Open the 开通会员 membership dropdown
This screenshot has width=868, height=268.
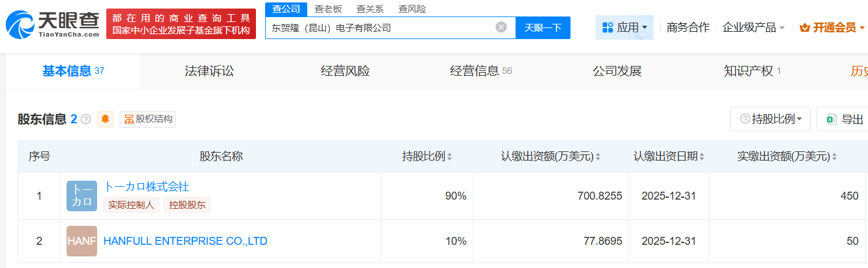[x=832, y=27]
